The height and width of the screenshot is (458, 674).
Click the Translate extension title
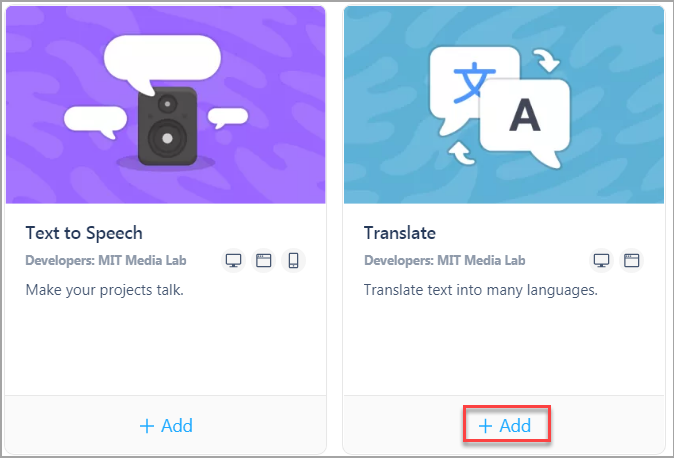400,233
